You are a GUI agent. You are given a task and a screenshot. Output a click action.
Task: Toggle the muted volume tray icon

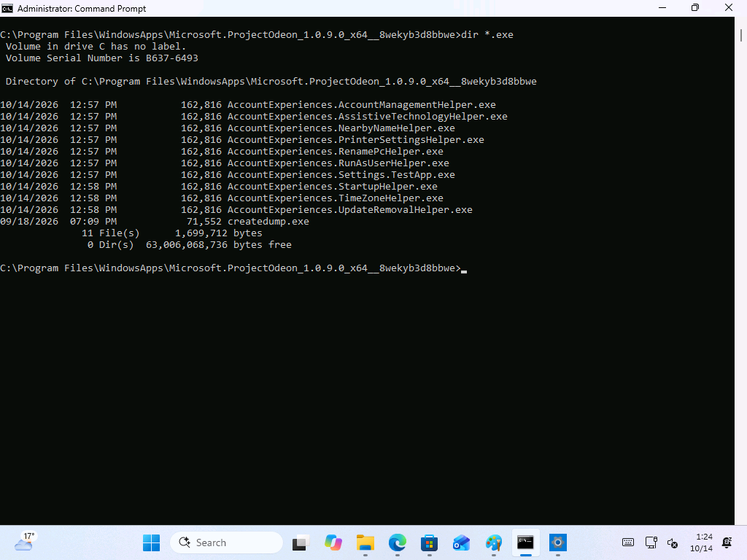pyautogui.click(x=672, y=542)
